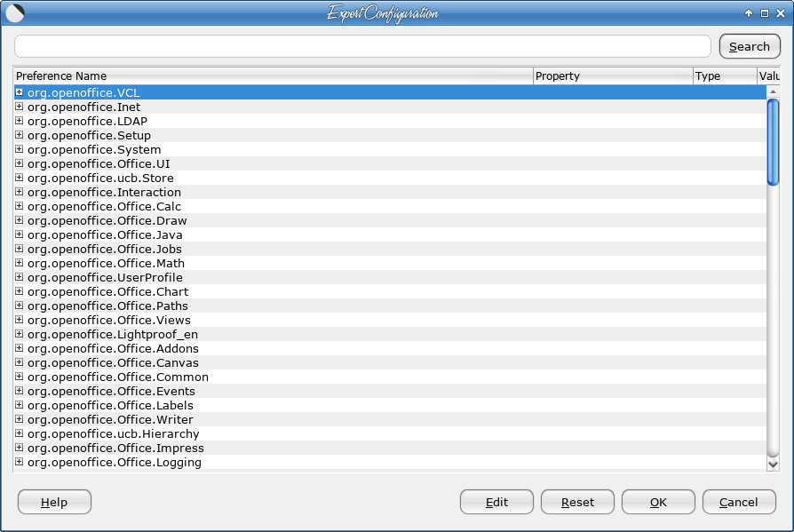The image size is (794, 532).
Task: Expand the org.openoffice.Setup node
Action: click(20, 135)
